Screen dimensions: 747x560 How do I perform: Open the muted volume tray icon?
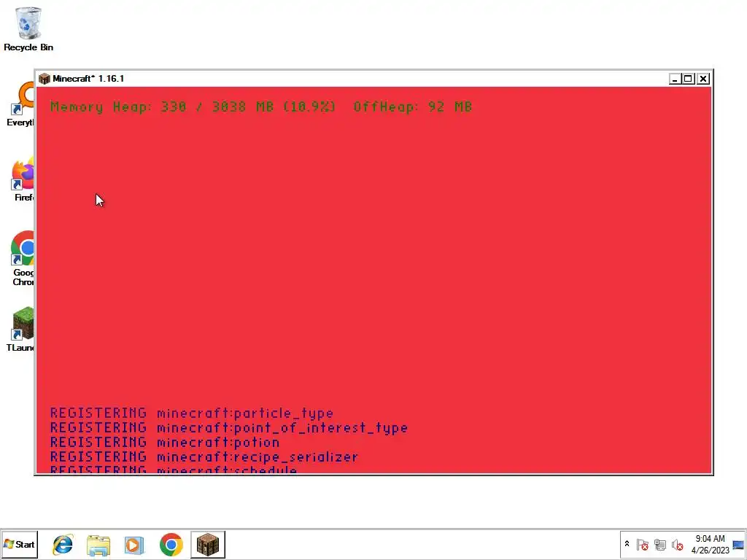pos(677,544)
